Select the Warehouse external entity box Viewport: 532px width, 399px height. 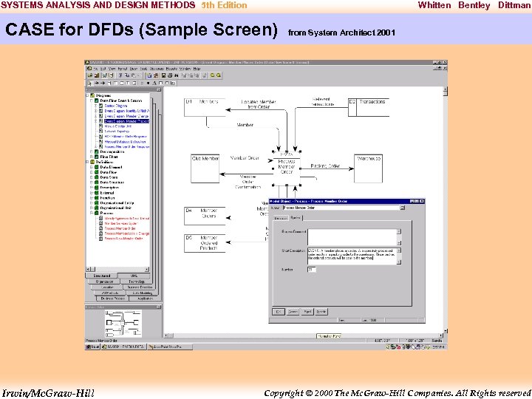click(x=368, y=168)
